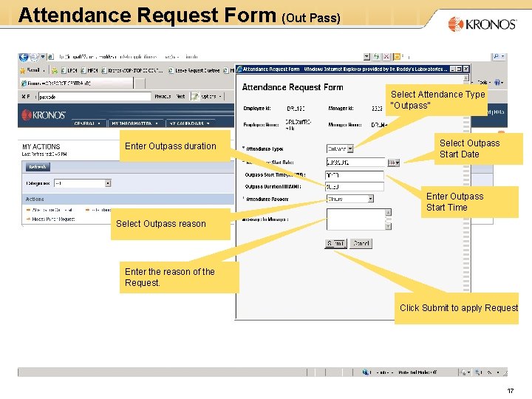Click the green Refresh page icon

click(x=376, y=57)
